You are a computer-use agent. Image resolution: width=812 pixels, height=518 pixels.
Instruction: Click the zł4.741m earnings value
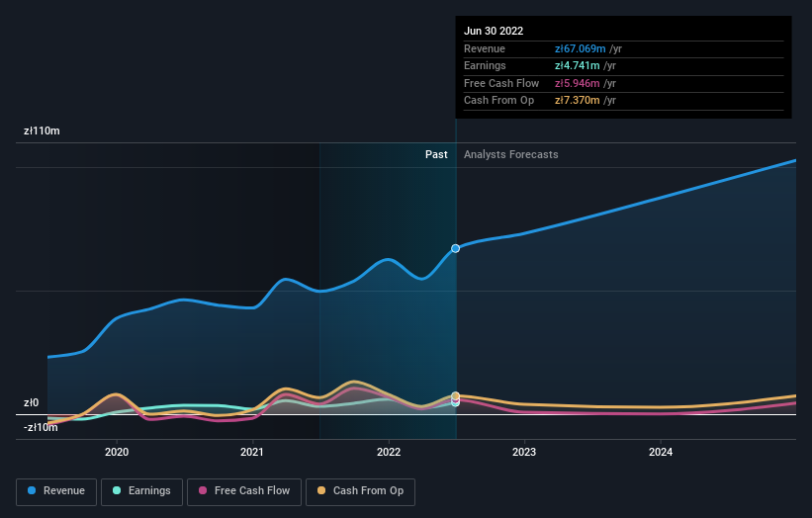coord(578,65)
